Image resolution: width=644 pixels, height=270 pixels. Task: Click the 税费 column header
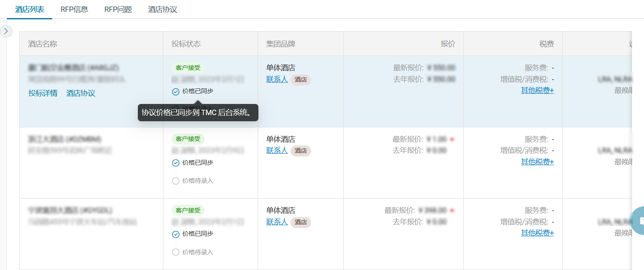(x=546, y=44)
